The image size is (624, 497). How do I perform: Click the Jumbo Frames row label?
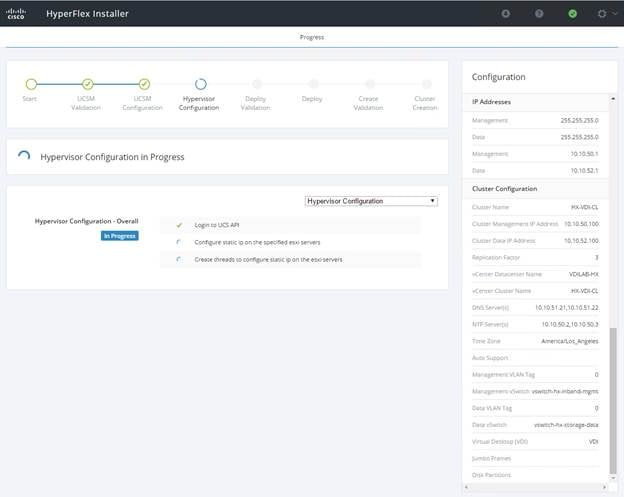491,458
